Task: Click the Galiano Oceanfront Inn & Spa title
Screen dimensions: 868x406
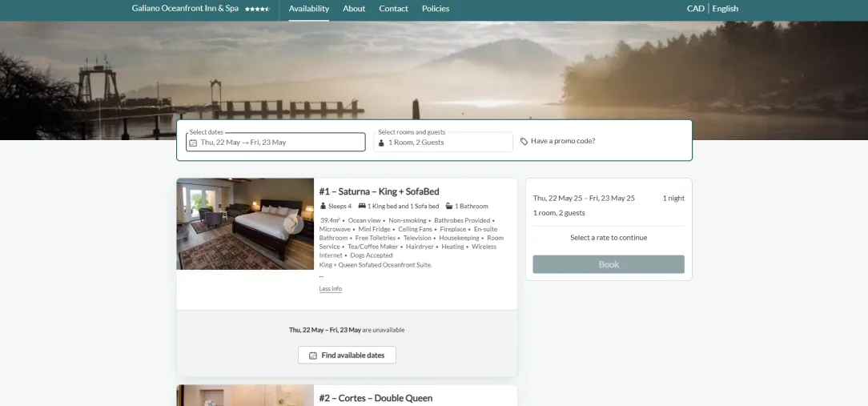Action: pos(185,8)
